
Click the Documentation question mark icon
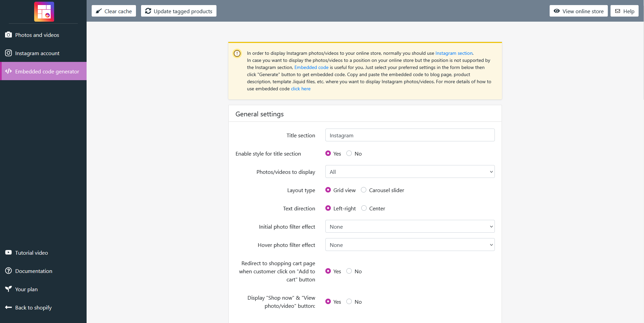(8, 271)
